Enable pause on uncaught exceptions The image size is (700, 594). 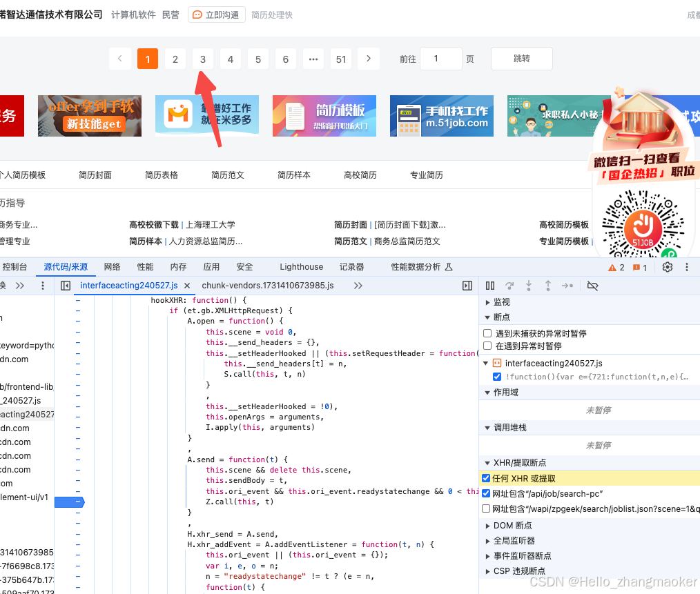(487, 333)
